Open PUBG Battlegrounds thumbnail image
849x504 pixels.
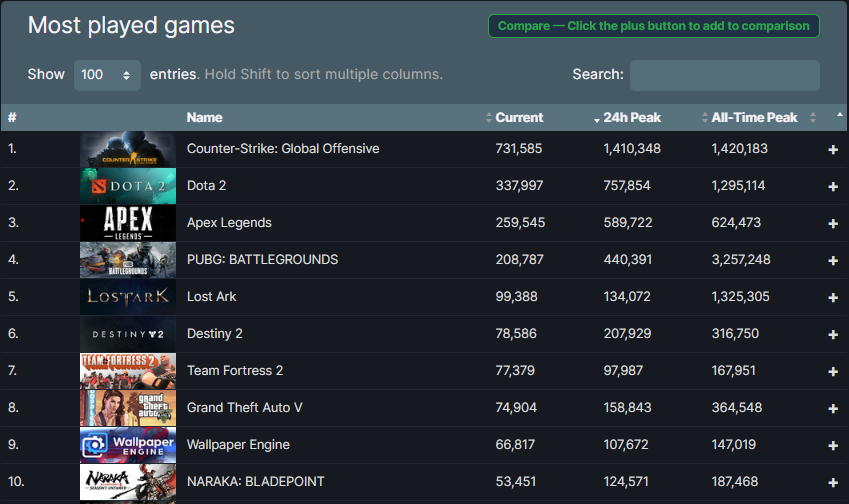(128, 260)
